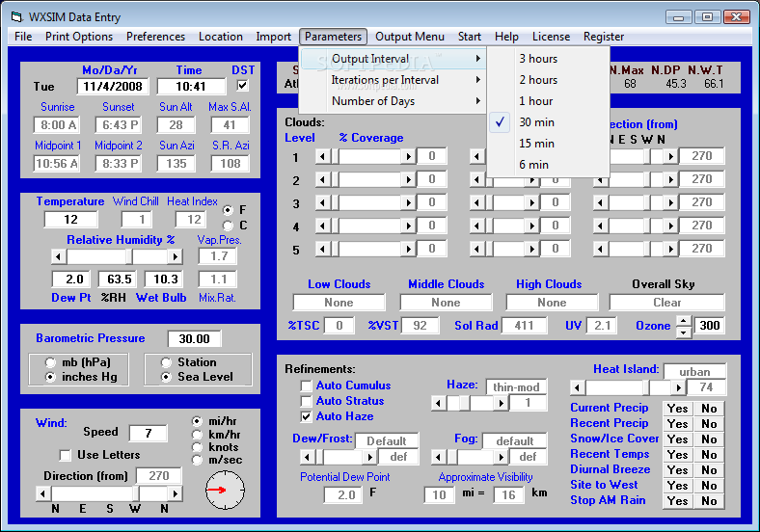The height and width of the screenshot is (532, 760).
Task: Select m/sec wind speed unit
Action: point(197,461)
